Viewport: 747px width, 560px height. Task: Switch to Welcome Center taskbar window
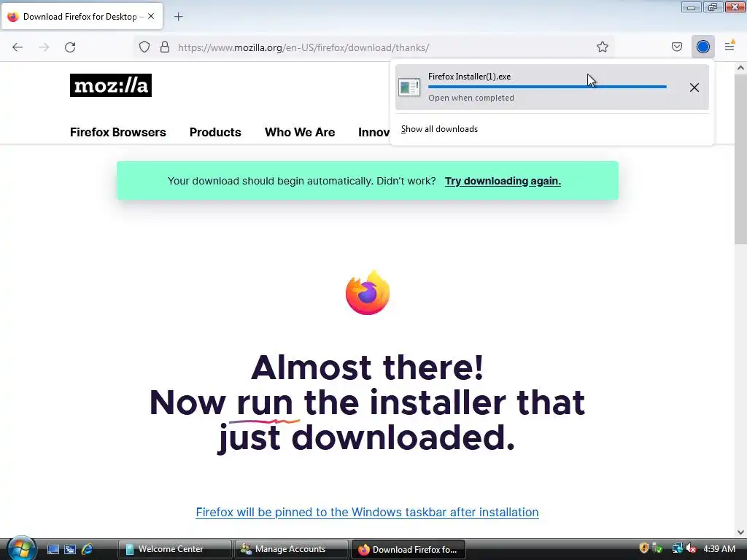click(174, 549)
